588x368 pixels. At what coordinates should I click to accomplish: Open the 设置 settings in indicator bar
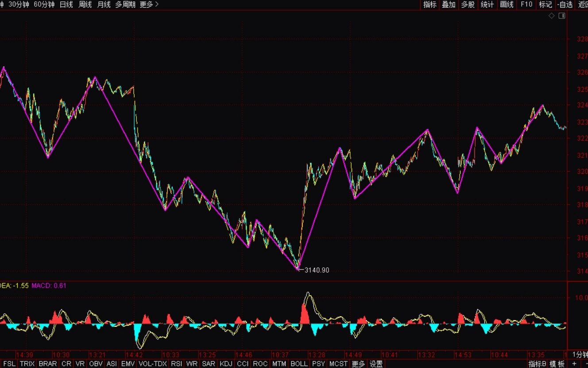coord(376,364)
